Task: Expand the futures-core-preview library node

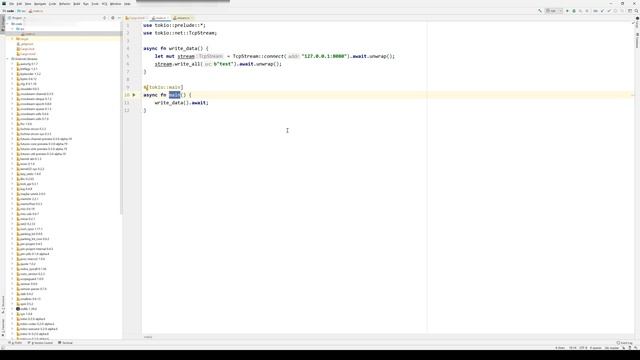Action: tap(13, 144)
